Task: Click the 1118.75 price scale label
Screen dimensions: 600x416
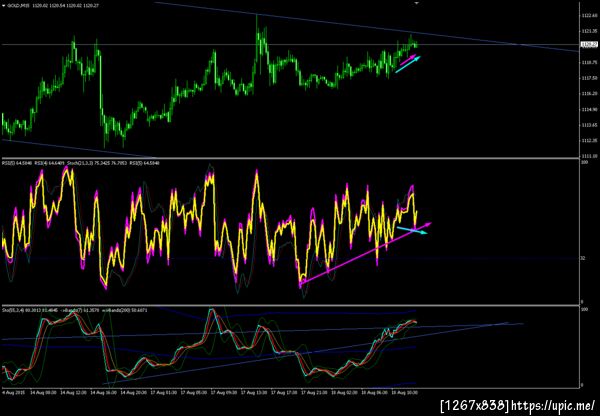Action: coord(589,62)
